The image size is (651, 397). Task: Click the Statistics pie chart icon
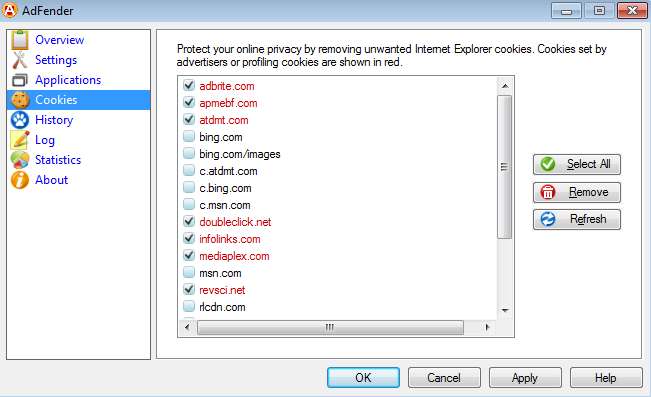20,160
